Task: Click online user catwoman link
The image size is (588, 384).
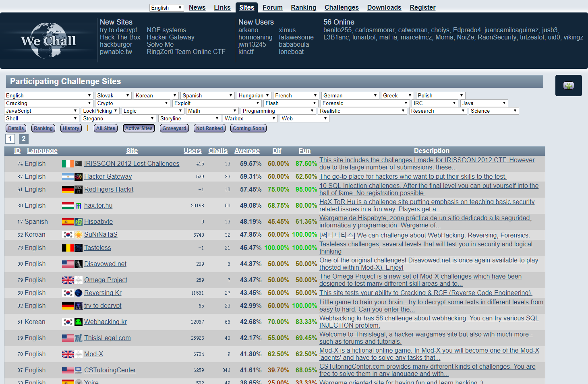Action: [412, 30]
